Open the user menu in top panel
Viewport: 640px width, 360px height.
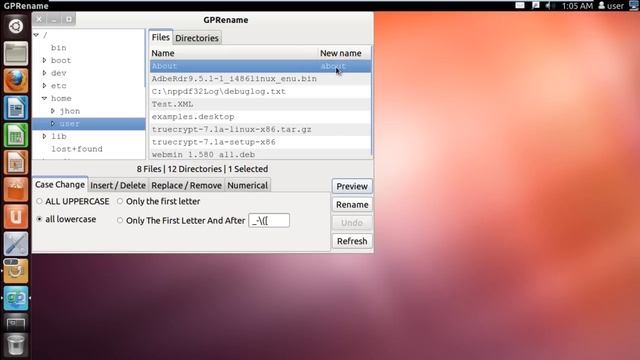click(x=611, y=6)
